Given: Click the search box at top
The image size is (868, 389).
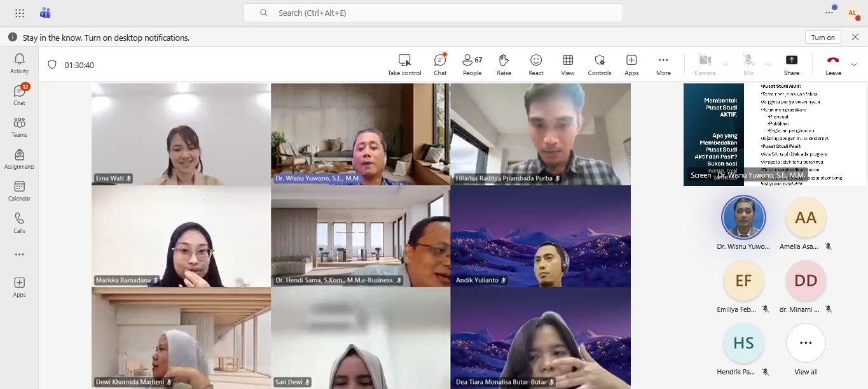Looking at the screenshot, I should click(432, 13).
